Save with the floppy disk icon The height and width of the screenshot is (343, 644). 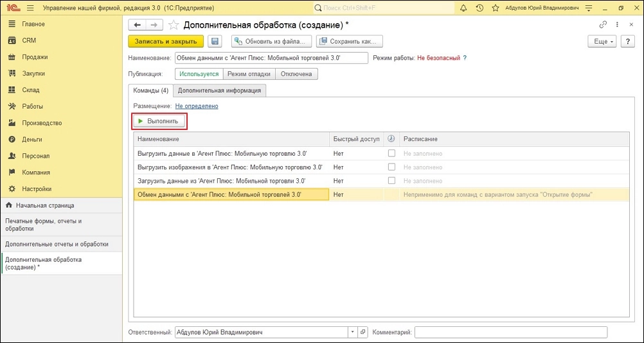coord(215,41)
